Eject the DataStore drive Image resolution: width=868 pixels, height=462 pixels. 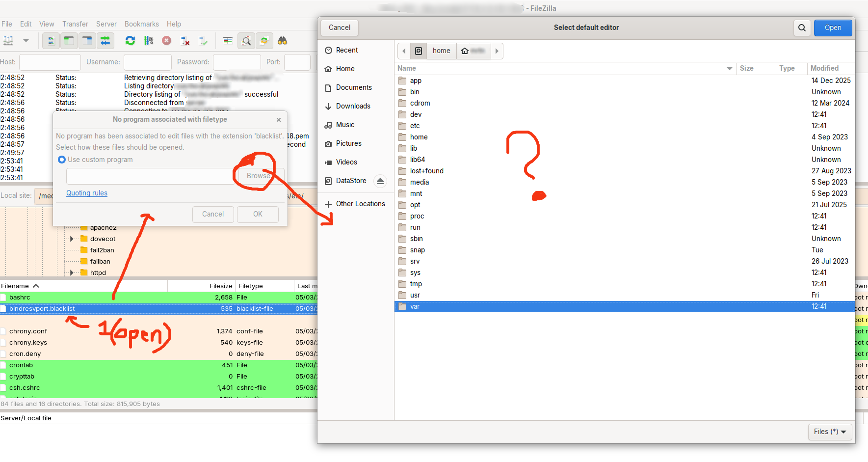pos(380,181)
